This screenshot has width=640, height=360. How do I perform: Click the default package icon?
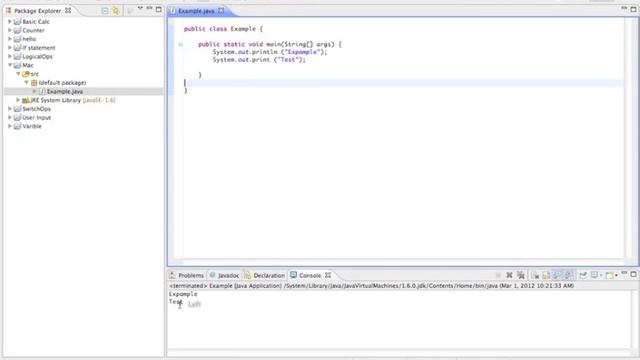click(34, 82)
